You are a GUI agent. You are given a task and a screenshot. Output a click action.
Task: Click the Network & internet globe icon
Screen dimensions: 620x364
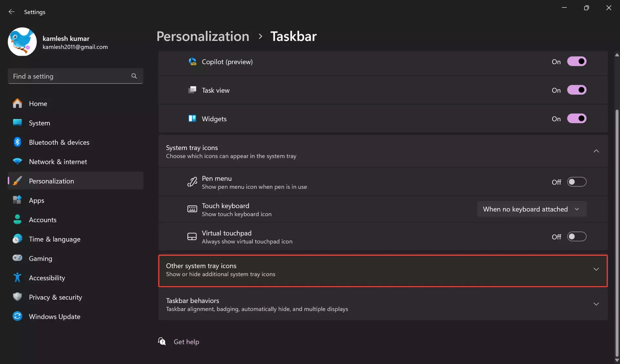pos(17,161)
